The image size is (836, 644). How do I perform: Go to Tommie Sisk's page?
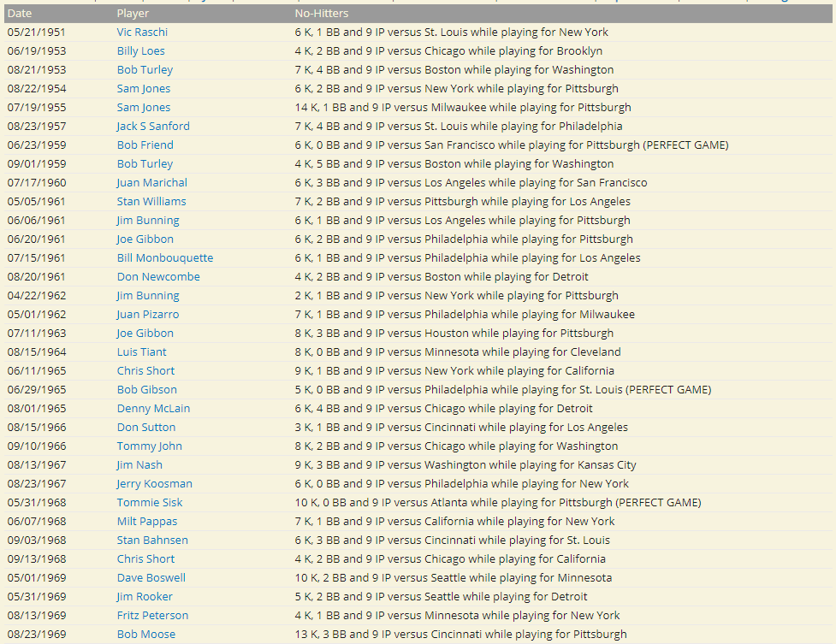[149, 502]
